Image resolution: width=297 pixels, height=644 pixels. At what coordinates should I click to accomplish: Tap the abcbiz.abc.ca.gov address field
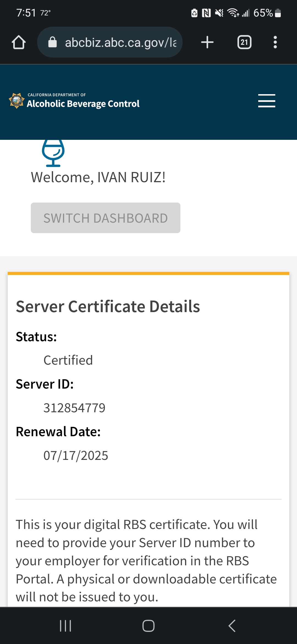pos(120,42)
